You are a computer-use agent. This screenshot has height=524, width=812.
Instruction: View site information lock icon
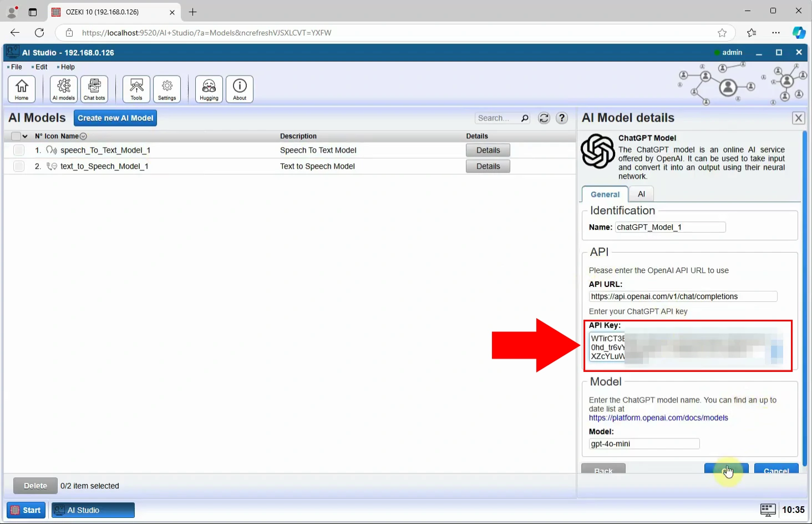click(x=69, y=33)
